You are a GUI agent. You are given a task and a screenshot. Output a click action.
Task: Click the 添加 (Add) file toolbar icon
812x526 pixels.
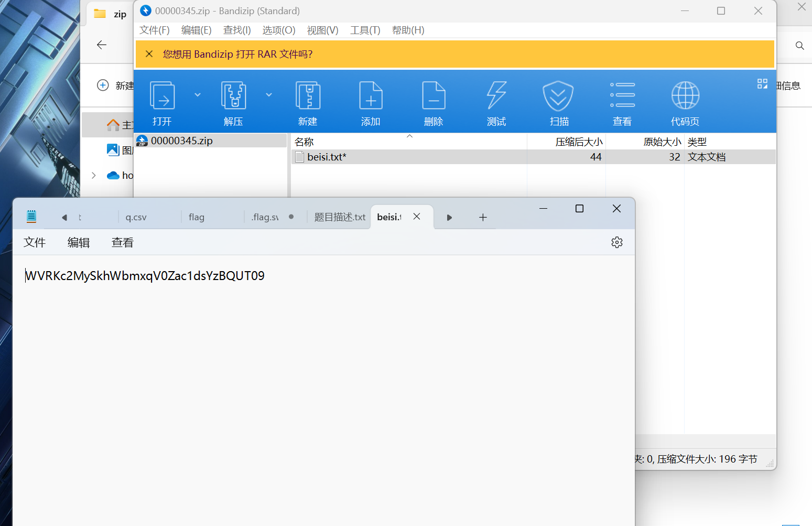tap(371, 95)
